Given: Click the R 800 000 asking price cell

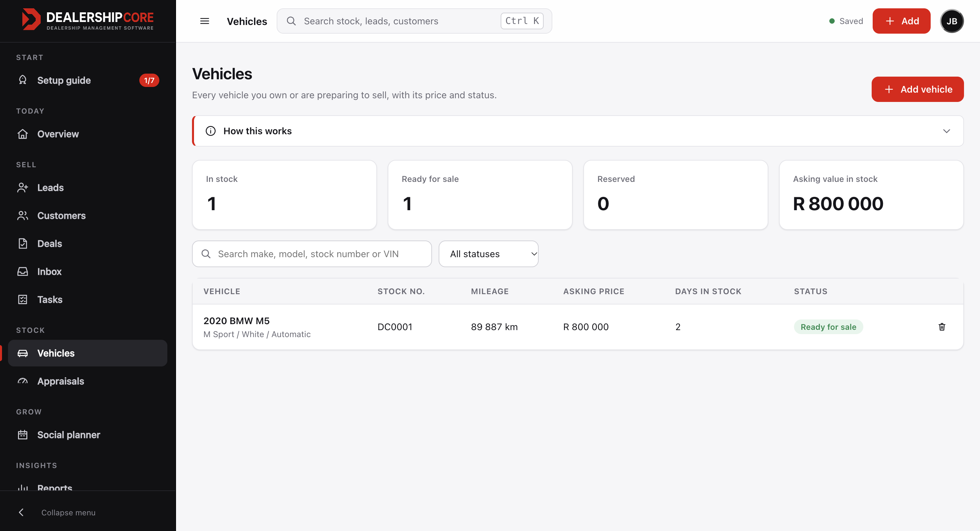Looking at the screenshot, I should 586,327.
